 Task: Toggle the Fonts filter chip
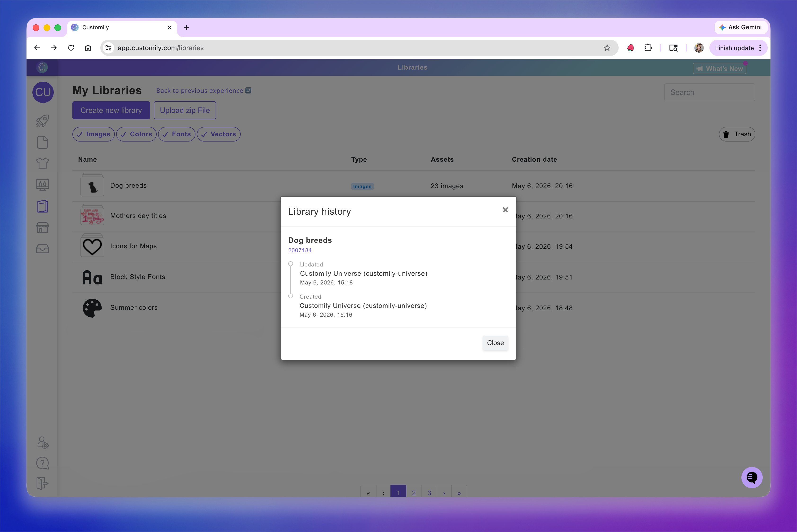(177, 134)
